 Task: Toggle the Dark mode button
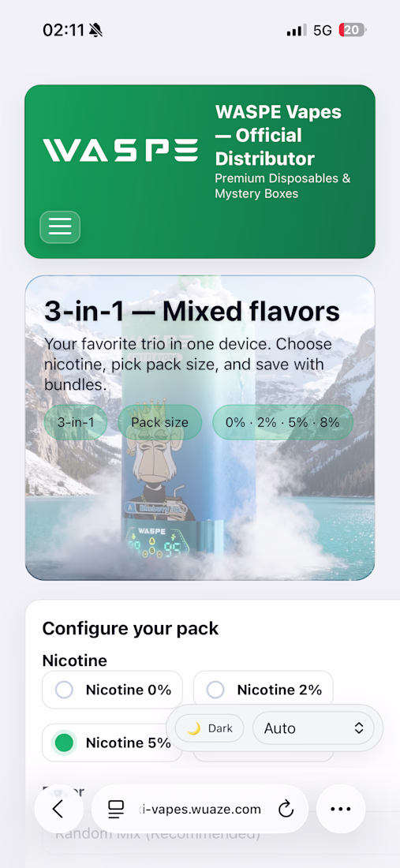[x=210, y=728]
